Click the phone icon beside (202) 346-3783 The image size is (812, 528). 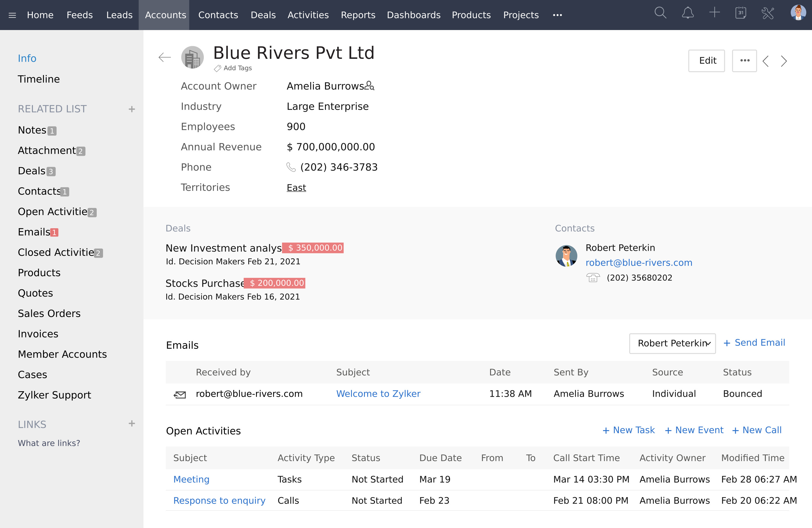[x=291, y=167]
